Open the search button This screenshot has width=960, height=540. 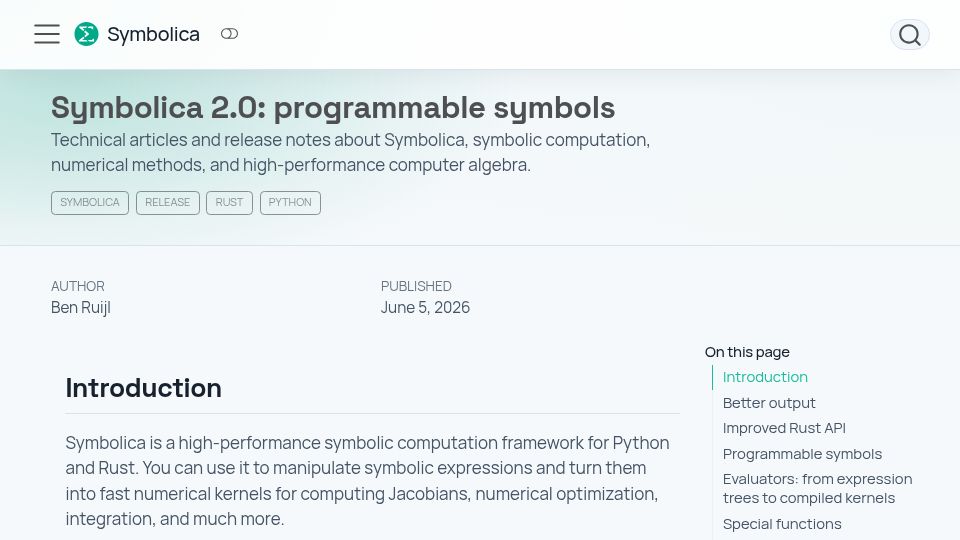click(x=909, y=35)
